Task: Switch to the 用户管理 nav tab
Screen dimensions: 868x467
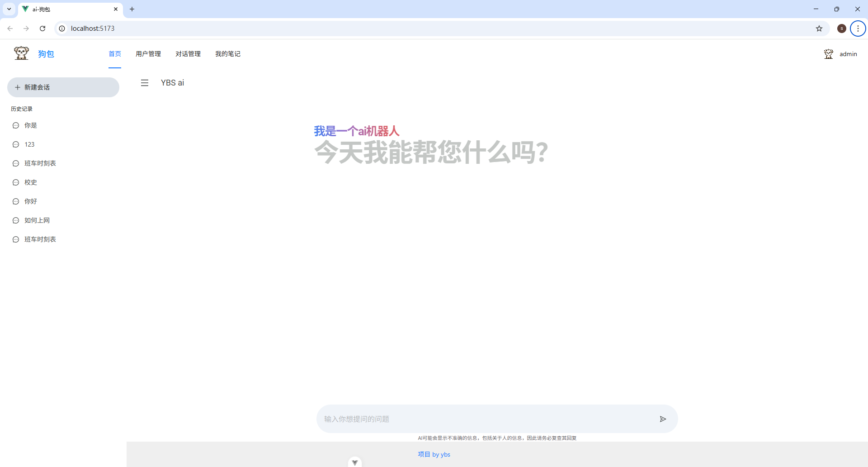Action: (x=148, y=53)
